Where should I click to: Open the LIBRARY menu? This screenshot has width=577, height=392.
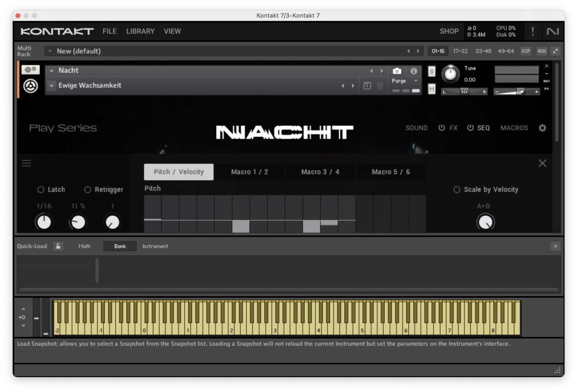click(x=140, y=31)
